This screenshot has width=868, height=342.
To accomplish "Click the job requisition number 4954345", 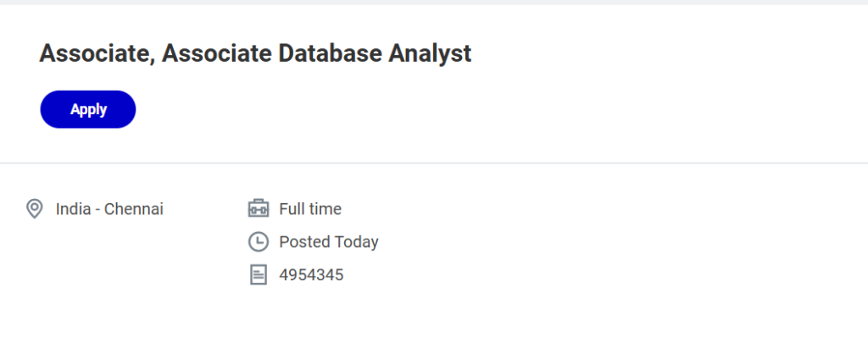I will pyautogui.click(x=311, y=274).
